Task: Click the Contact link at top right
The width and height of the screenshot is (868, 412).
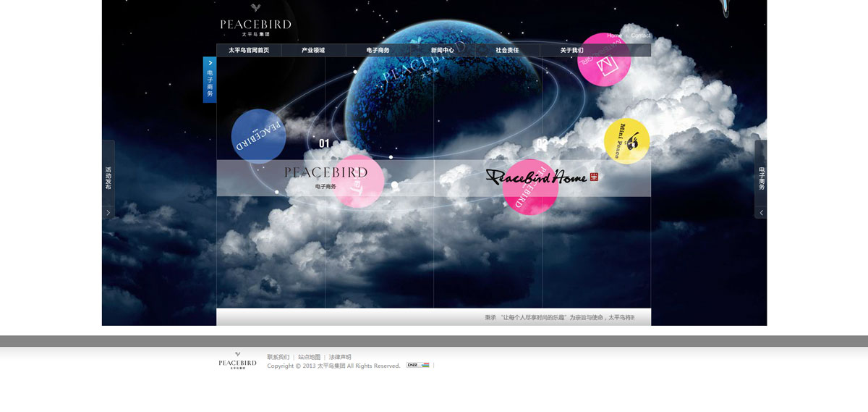Action: pyautogui.click(x=640, y=35)
